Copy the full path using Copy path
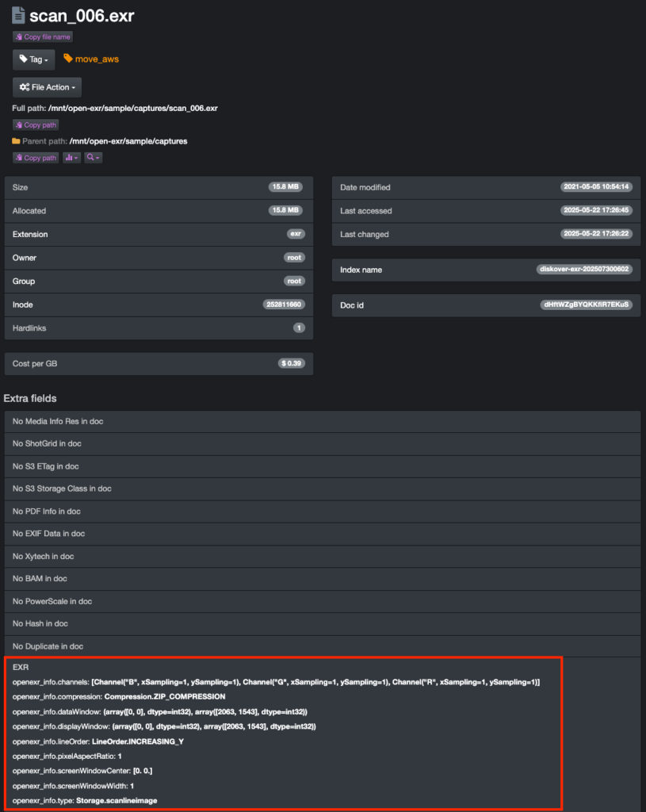The image size is (646, 812). pyautogui.click(x=36, y=124)
